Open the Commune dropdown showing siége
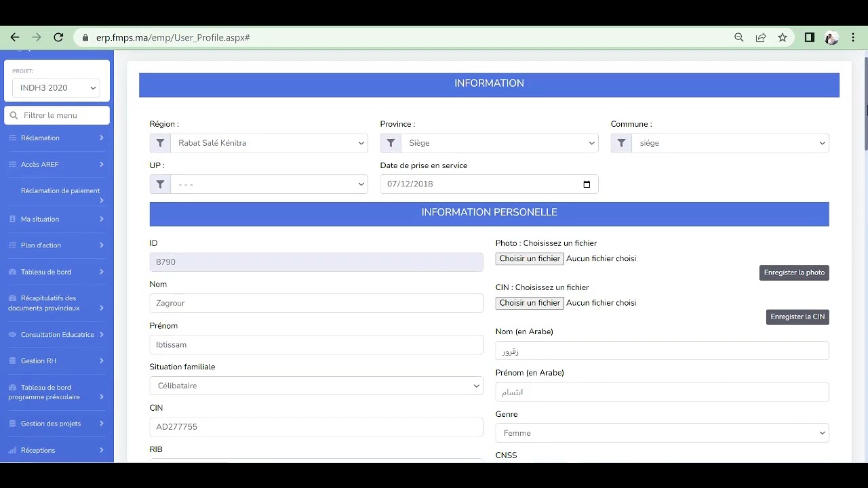The image size is (868, 488). tap(730, 143)
